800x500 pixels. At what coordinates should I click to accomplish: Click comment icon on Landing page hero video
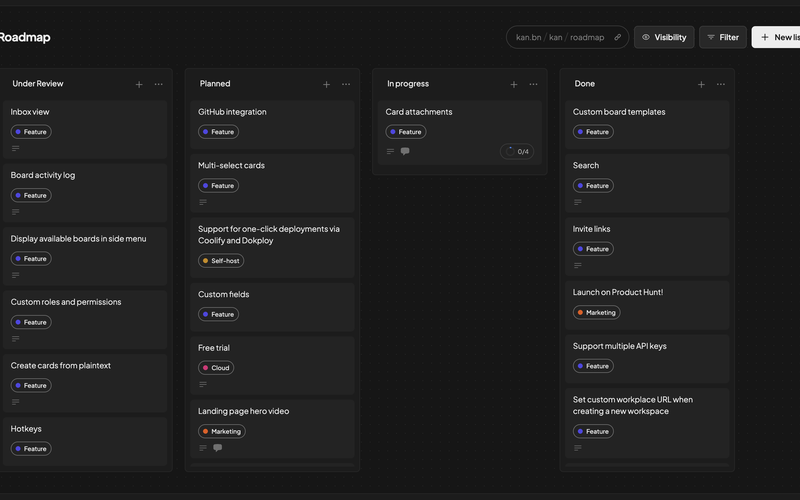coord(217,447)
